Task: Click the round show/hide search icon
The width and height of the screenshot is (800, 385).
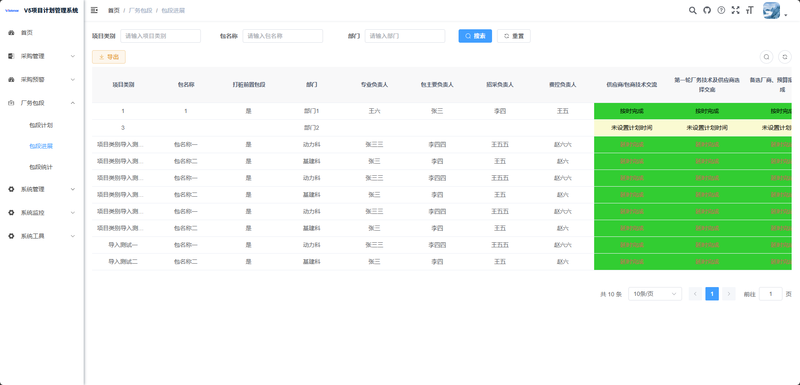Action: click(766, 57)
